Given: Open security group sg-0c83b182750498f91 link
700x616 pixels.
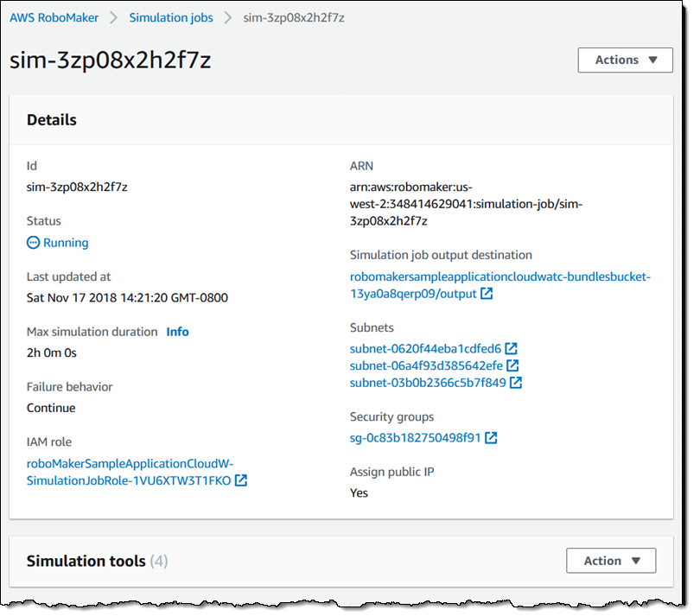Looking at the screenshot, I should [415, 438].
